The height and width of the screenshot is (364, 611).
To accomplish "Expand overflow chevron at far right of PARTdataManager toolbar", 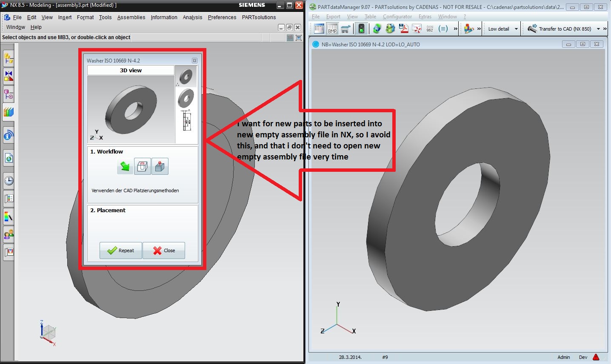I will pos(605,29).
